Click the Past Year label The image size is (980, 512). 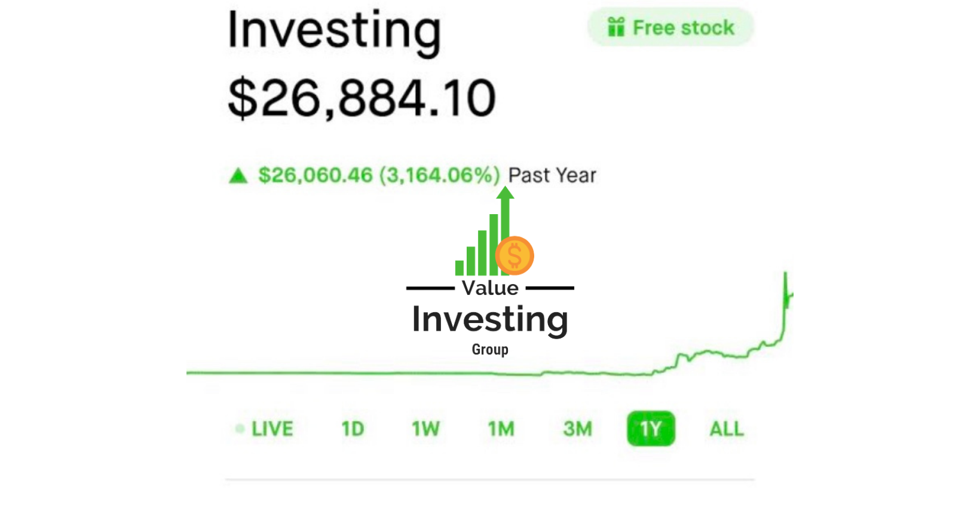[x=552, y=175]
